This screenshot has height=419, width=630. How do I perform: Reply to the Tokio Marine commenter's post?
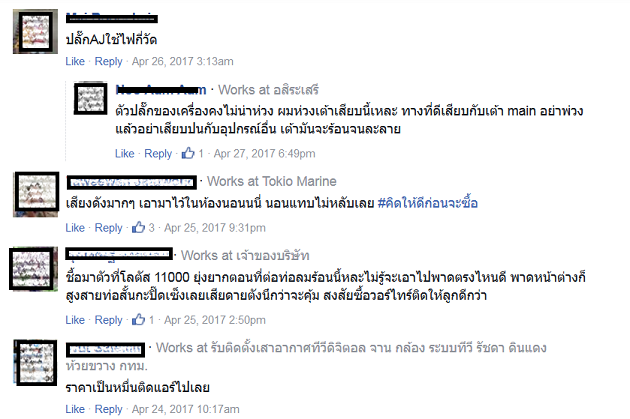108,228
